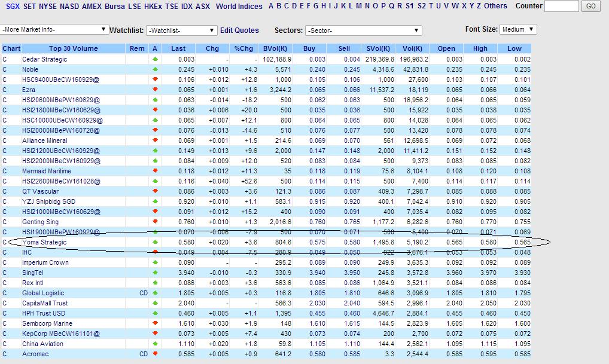Click the Edit Quotes link
609x364 pixels.
[x=239, y=30]
